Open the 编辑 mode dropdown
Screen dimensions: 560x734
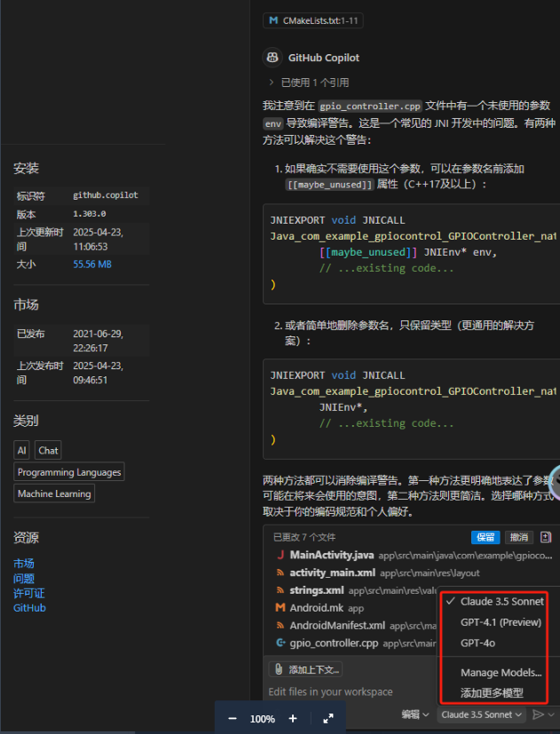point(414,714)
